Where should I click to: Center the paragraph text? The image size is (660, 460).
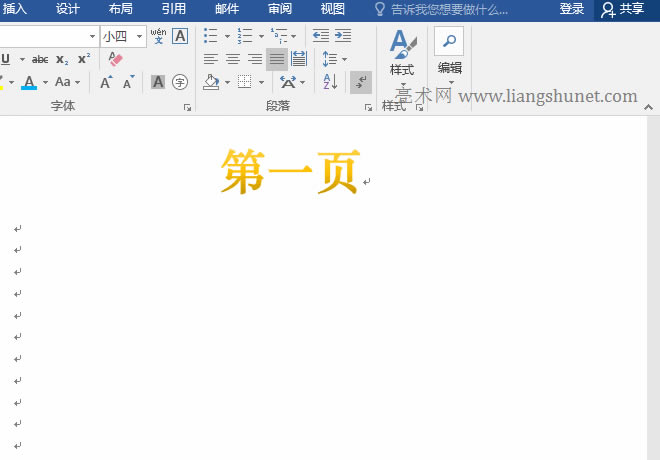pos(233,59)
